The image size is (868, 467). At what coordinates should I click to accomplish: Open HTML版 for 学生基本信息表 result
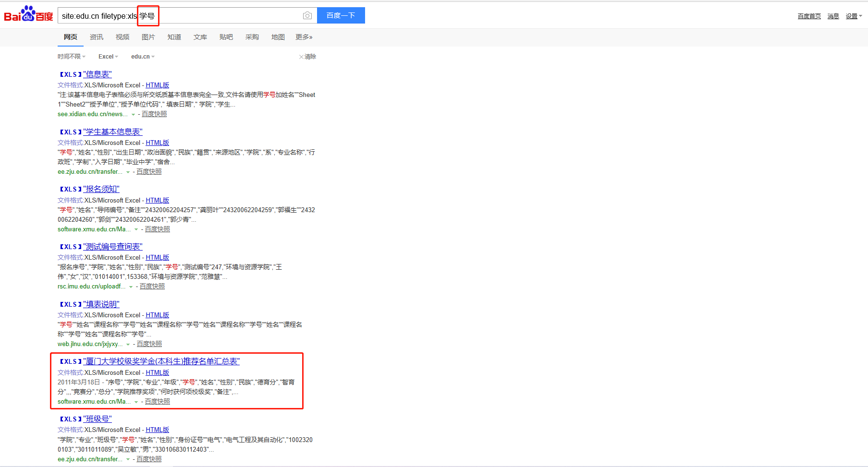tap(158, 143)
